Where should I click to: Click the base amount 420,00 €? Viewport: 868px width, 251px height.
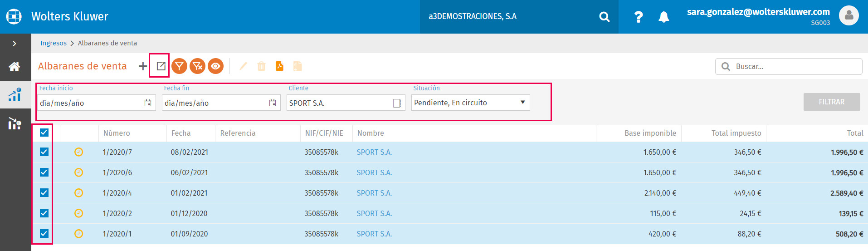(x=662, y=234)
